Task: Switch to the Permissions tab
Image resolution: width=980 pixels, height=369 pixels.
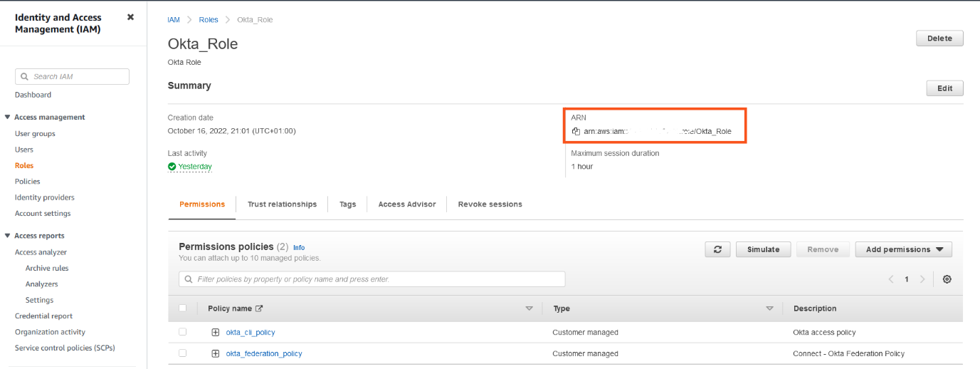Action: [x=202, y=204]
